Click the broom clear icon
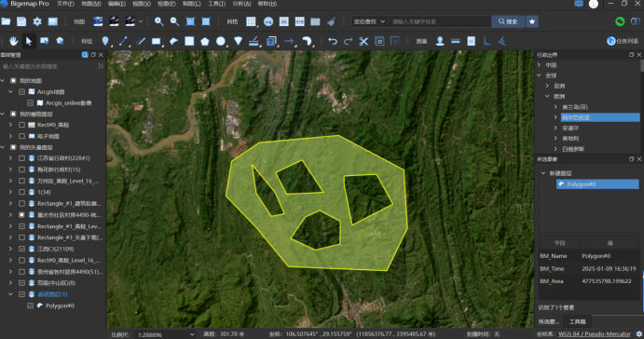Viewport: 644px width, 339px height. click(x=331, y=21)
